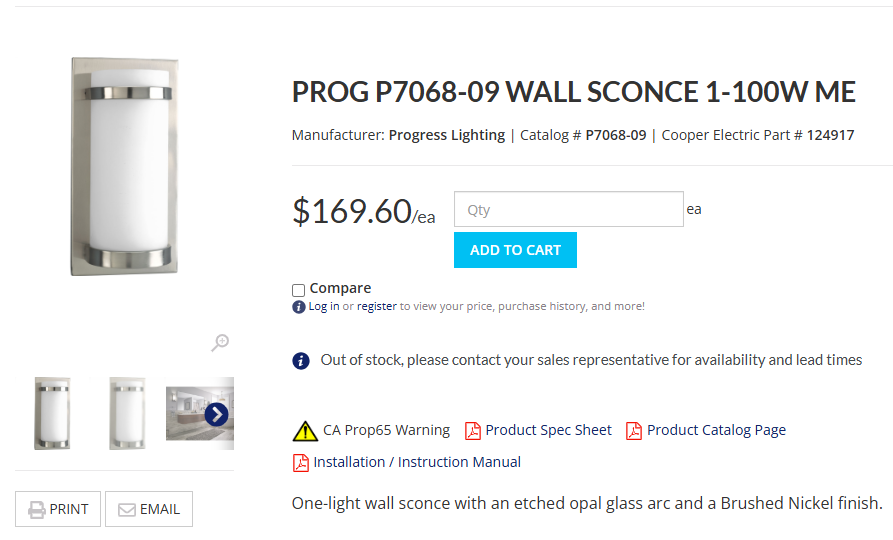This screenshot has height=540, width=893.
Task: Click the PDF icon beside Product Catalog Page
Action: pos(634,431)
